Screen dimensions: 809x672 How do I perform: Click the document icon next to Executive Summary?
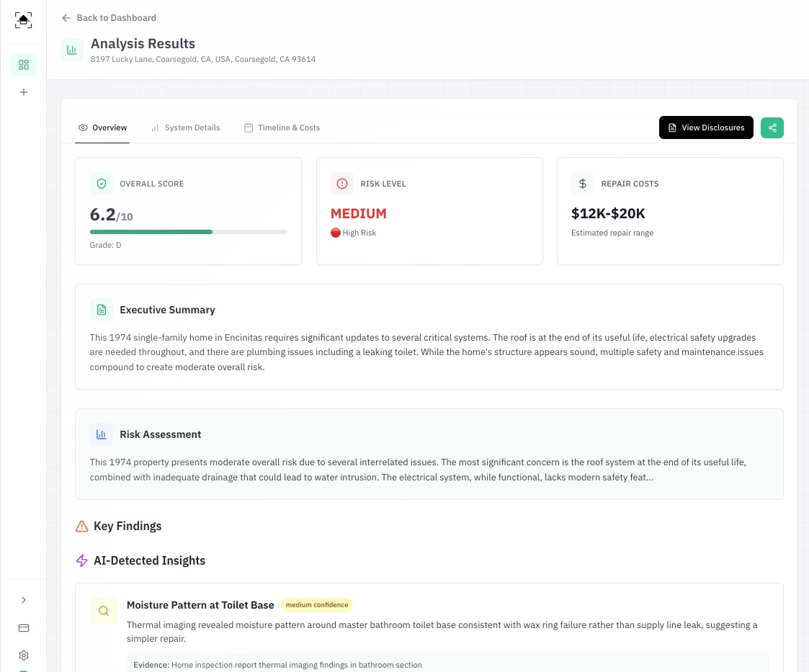click(102, 309)
